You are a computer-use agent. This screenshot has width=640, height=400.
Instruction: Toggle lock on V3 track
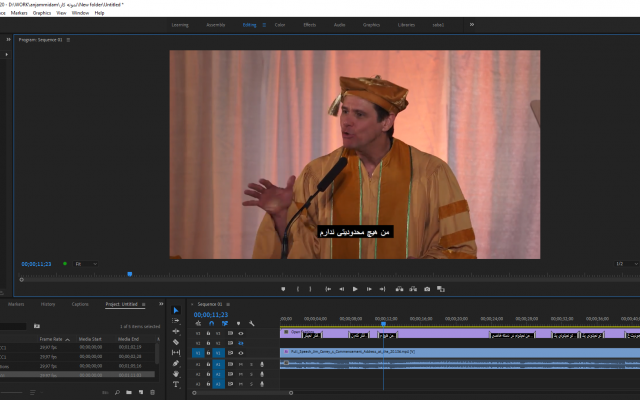(x=208, y=333)
